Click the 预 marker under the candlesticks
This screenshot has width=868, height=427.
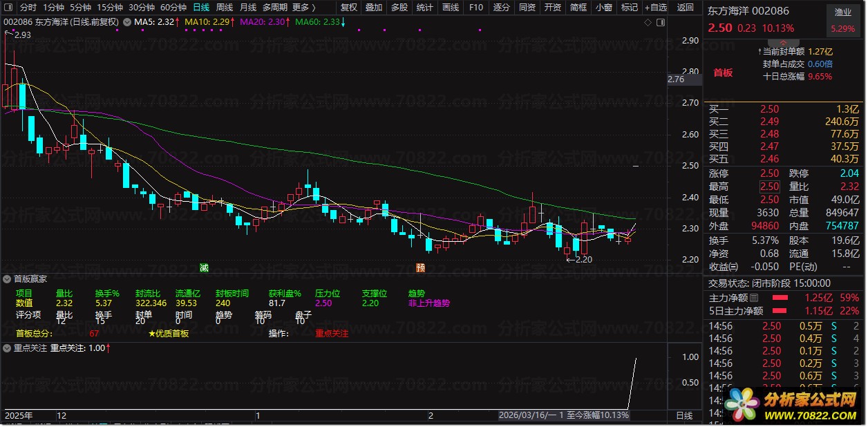[420, 267]
